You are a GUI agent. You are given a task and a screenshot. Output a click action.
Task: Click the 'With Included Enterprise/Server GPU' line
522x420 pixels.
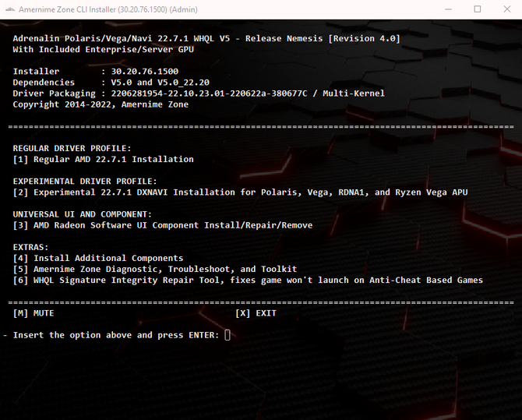click(x=103, y=49)
